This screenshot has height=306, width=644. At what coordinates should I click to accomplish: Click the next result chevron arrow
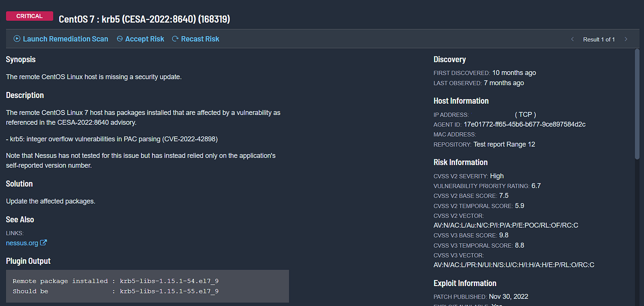[x=626, y=39]
